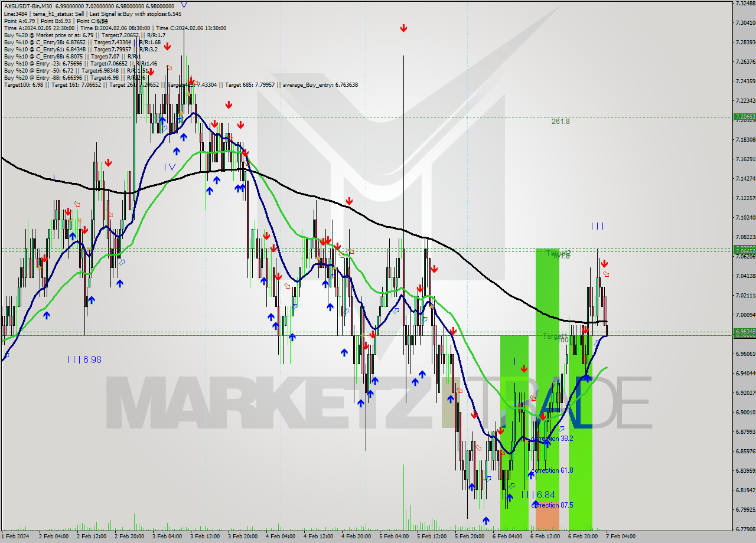Viewport: 756px width, 543px height.
Task: Click the 7.14273 price axis label
Action: click(x=745, y=178)
